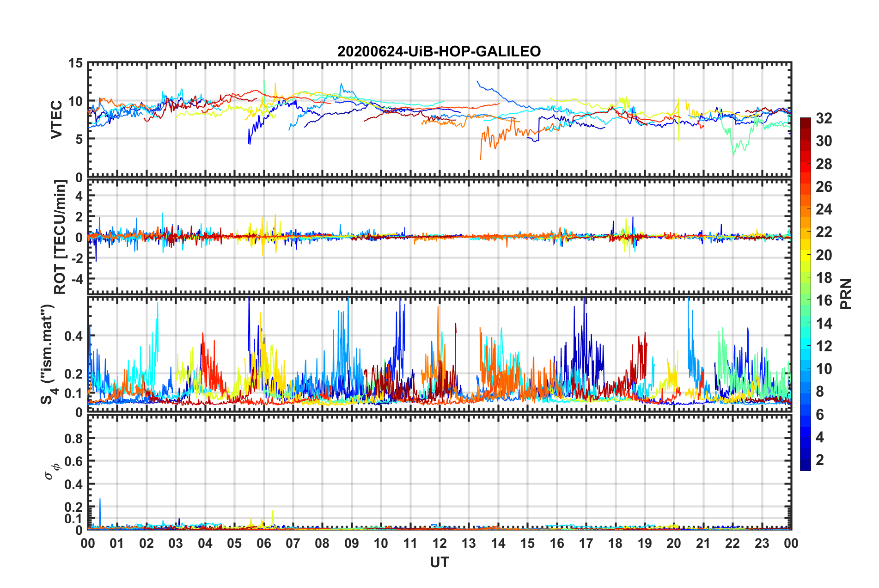The height and width of the screenshot is (588, 879).
Task: Click inside the ROT plot panel
Action: pyautogui.click(x=439, y=237)
